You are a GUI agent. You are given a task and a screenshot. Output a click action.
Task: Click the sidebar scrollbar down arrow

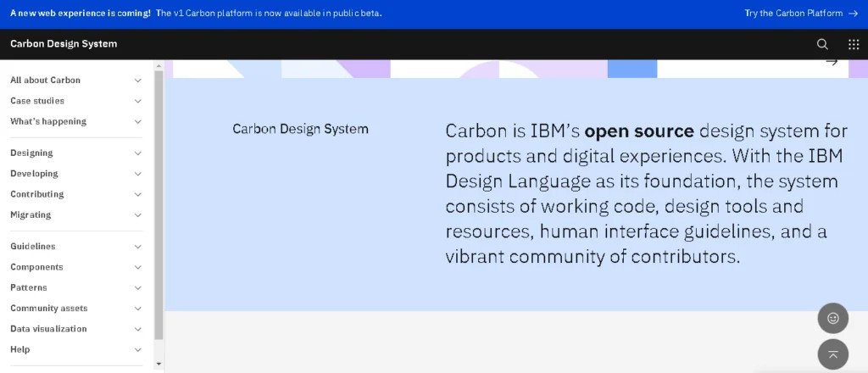[x=159, y=364]
